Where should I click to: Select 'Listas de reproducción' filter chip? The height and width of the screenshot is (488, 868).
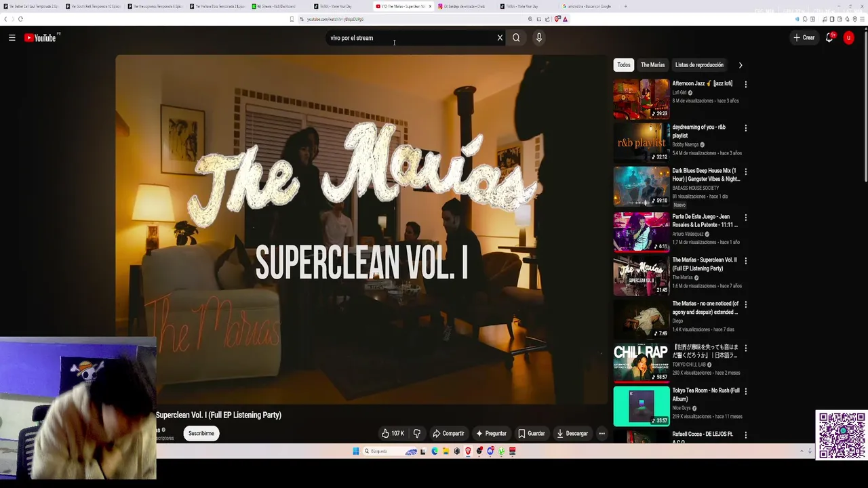699,65
